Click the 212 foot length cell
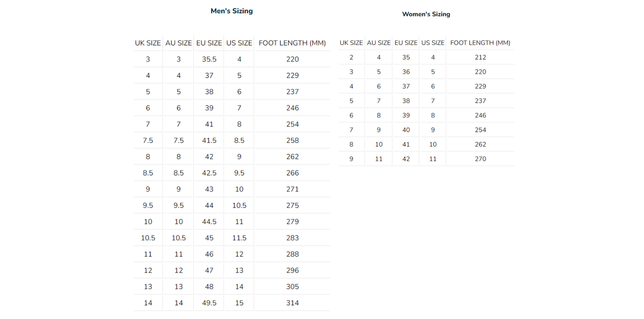 pos(480,58)
